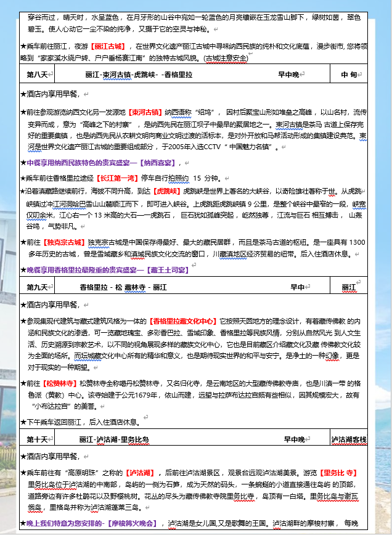This screenshot has height=535, width=392.
Task: Click the red 【里务比 寺】 label
Action: [x=338, y=473]
